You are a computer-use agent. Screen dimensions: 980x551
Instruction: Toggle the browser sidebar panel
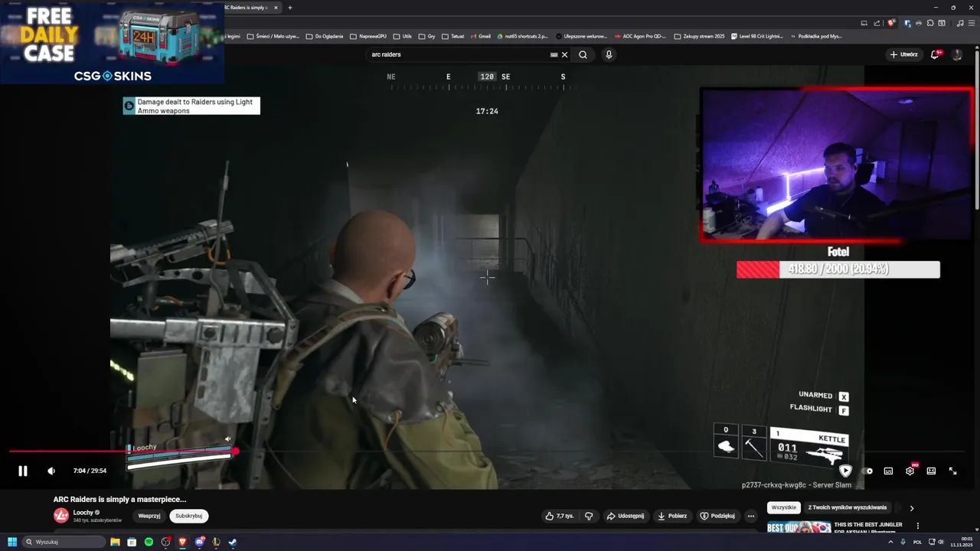(x=942, y=23)
